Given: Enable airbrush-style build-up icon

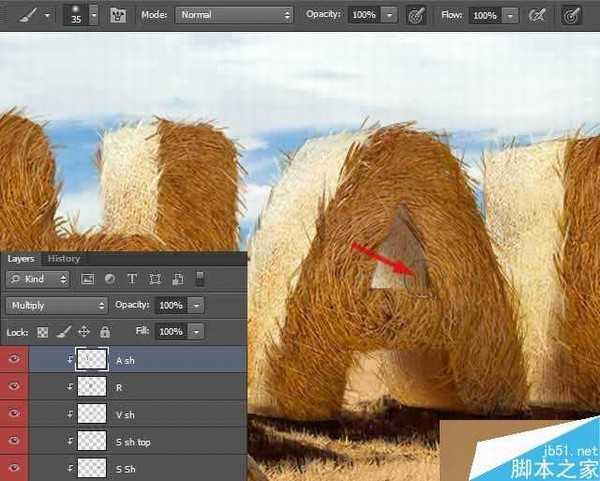Looking at the screenshot, I should pos(538,16).
